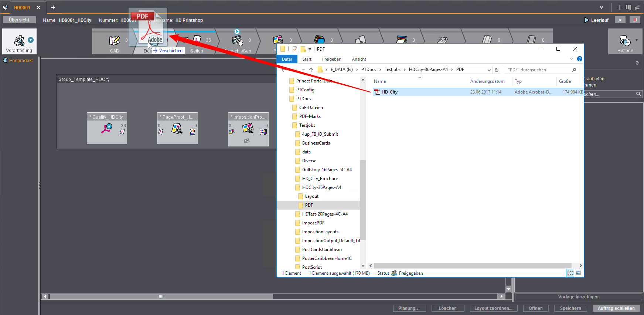
Task: Click the Löschen button
Action: click(447, 308)
